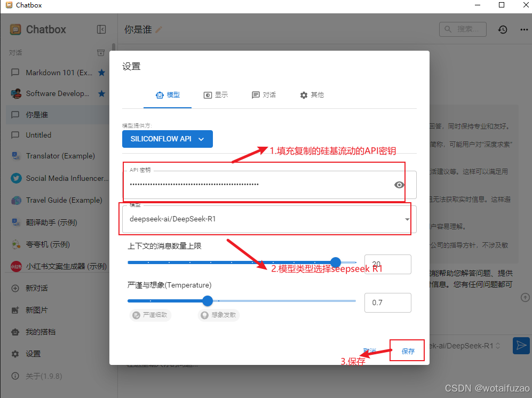
Task: Open the 翻译助手 (示例) conversation
Action: tap(57, 222)
